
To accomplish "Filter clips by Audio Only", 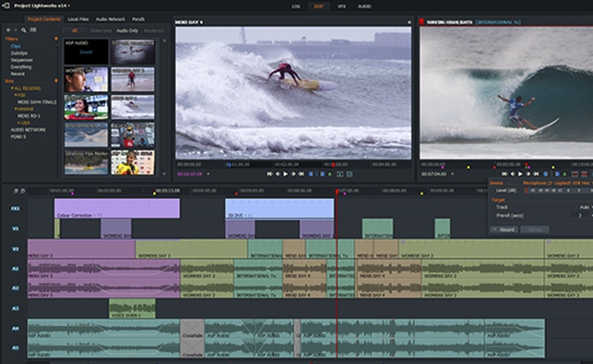I will [x=127, y=30].
